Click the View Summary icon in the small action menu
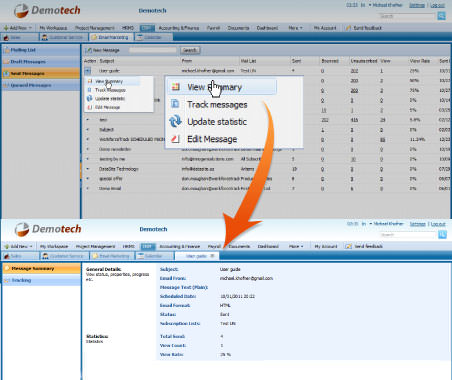The height and width of the screenshot is (380, 452). (x=90, y=81)
